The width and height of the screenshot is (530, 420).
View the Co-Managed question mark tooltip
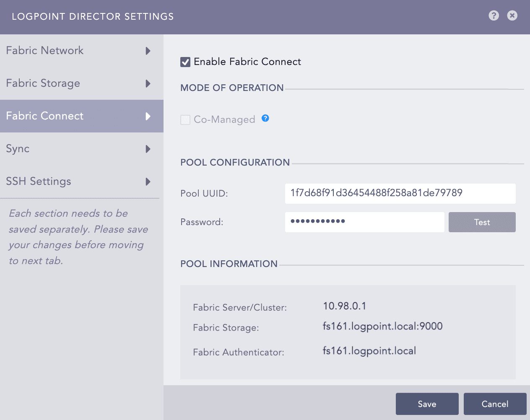[265, 119]
